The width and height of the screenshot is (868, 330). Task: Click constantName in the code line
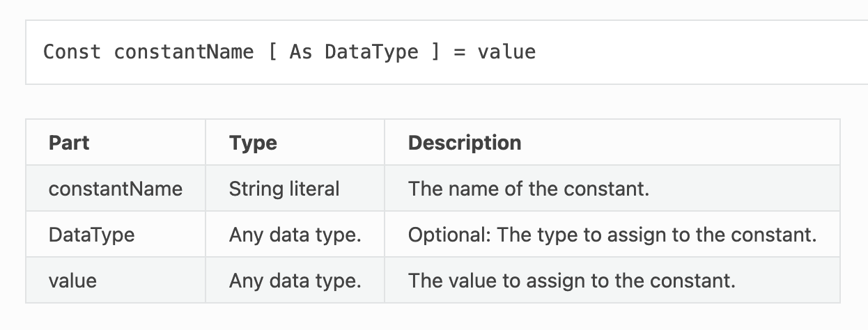click(184, 52)
